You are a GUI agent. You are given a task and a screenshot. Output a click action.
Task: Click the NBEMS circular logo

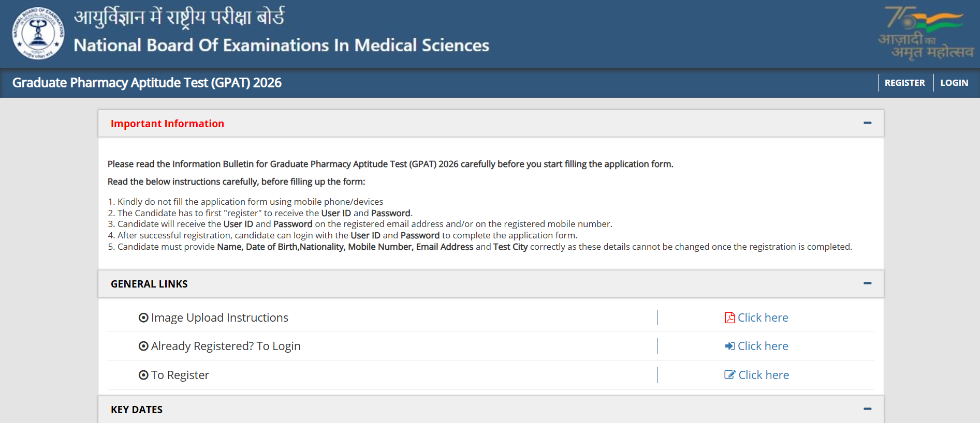[x=38, y=34]
